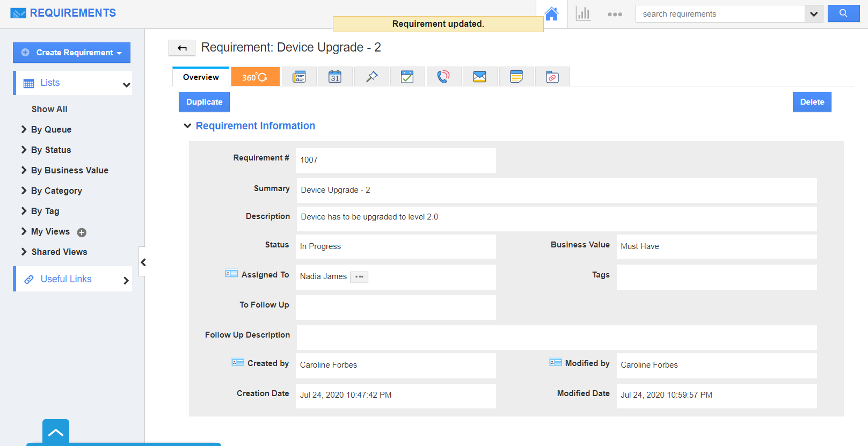Click the Lists table icon
The height and width of the screenshot is (446, 868).
coord(29,84)
